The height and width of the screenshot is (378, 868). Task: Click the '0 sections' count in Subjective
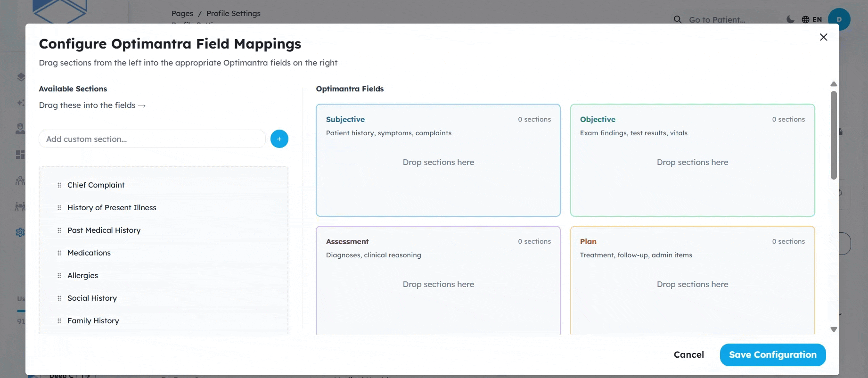pos(534,120)
